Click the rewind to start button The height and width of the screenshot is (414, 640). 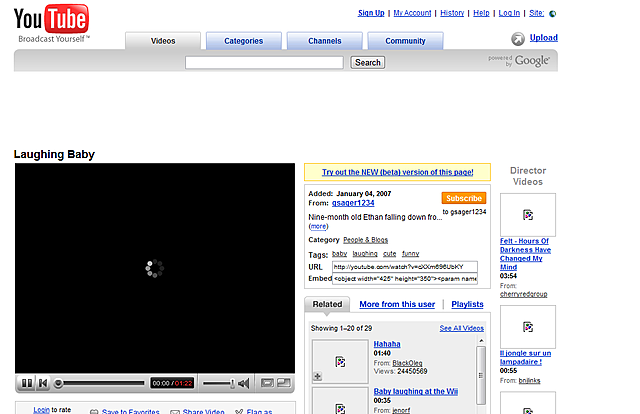pos(43,383)
